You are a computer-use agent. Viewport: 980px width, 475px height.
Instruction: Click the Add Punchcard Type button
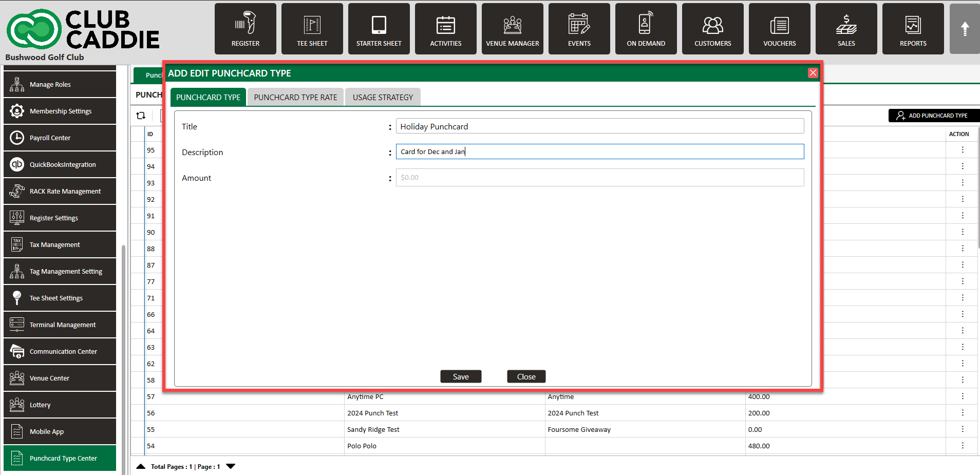point(933,116)
